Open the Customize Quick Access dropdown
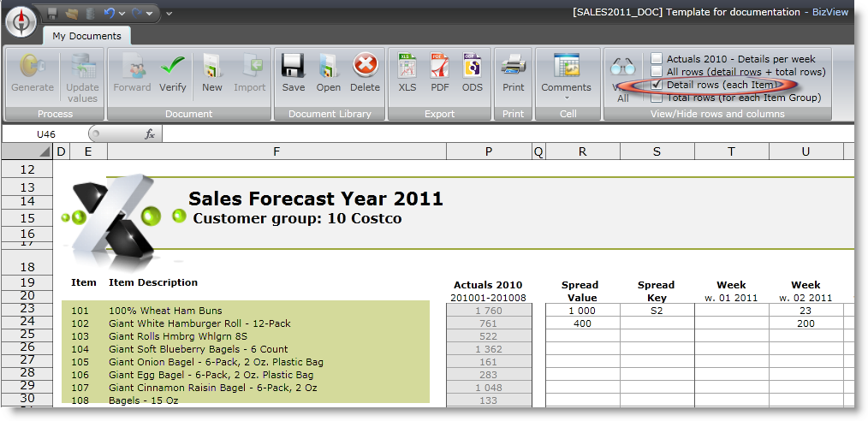The height and width of the screenshot is (421, 868). point(169,14)
